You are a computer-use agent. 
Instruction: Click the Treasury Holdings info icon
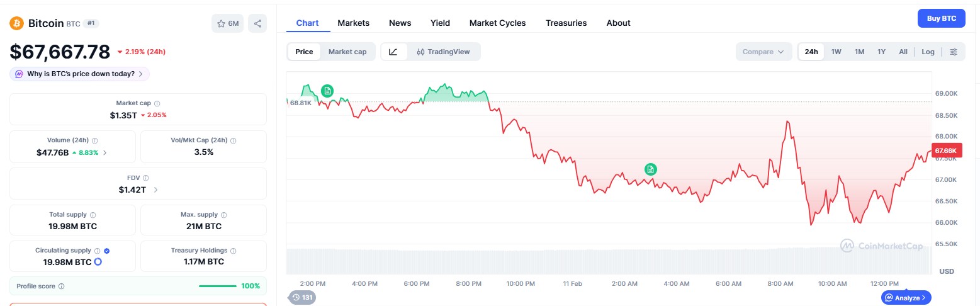pyautogui.click(x=234, y=251)
